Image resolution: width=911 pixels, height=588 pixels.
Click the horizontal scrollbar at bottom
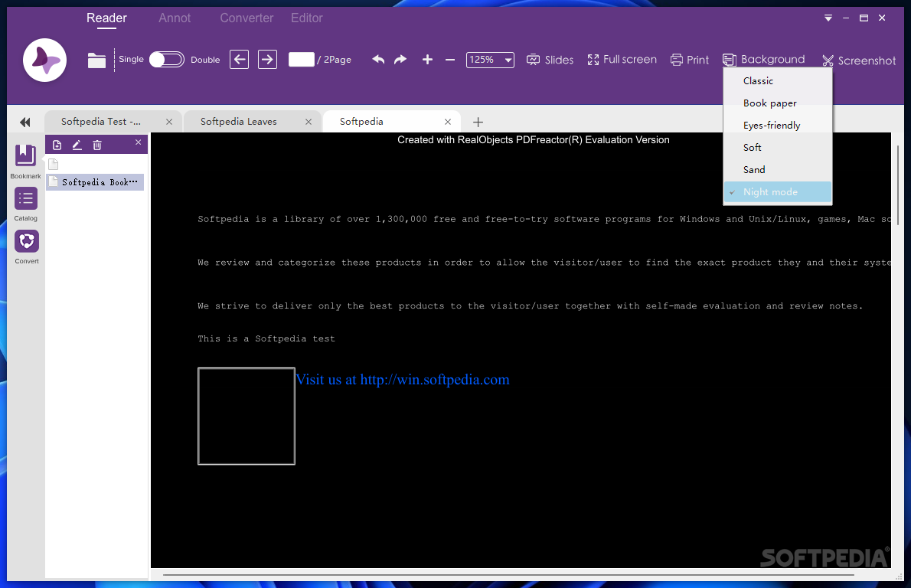pyautogui.click(x=508, y=575)
